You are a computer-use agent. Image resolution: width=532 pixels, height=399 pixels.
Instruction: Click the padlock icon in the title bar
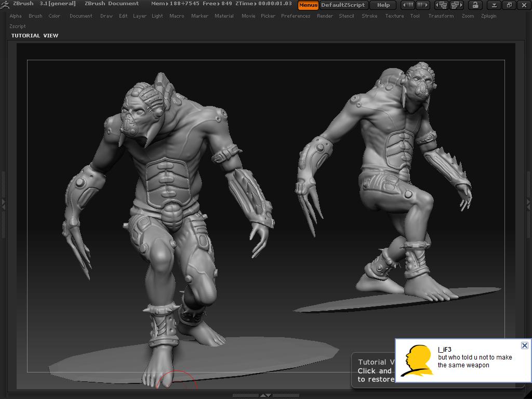click(x=475, y=5)
